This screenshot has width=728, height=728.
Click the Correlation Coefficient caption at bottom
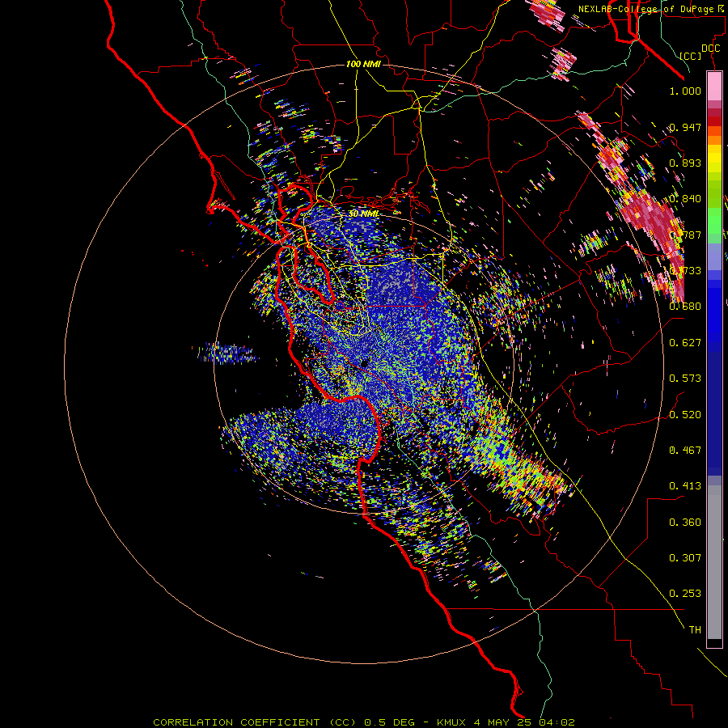364,722
